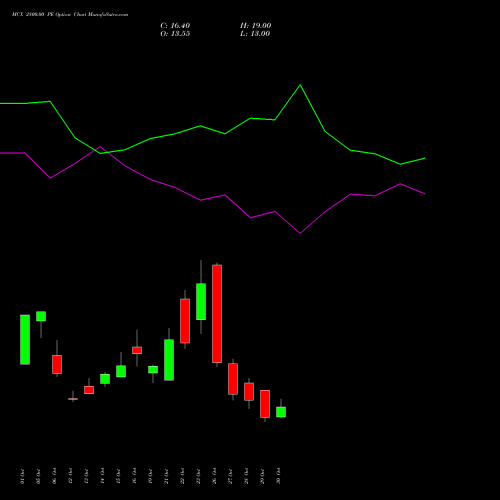Viewport: 500px width, 500px height.
Task: Click the '21 Oct' axis date label
Action: (166, 476)
